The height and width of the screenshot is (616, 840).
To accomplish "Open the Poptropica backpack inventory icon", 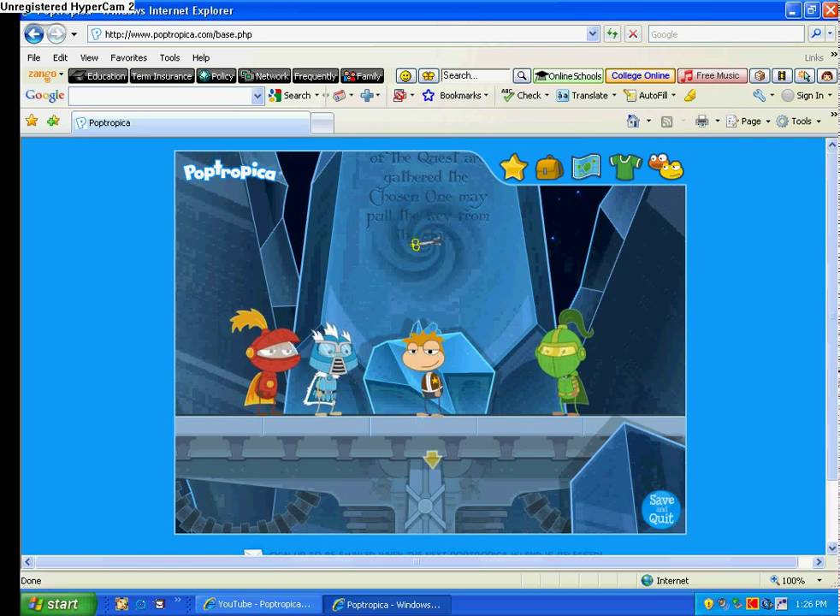I will [x=550, y=168].
